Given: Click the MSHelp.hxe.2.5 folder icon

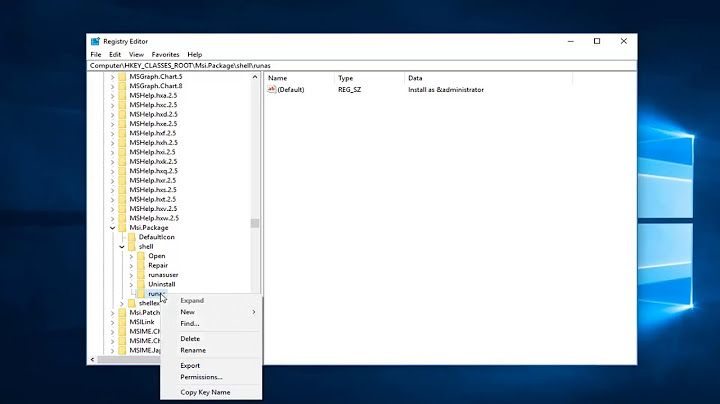Looking at the screenshot, I should (x=122, y=123).
